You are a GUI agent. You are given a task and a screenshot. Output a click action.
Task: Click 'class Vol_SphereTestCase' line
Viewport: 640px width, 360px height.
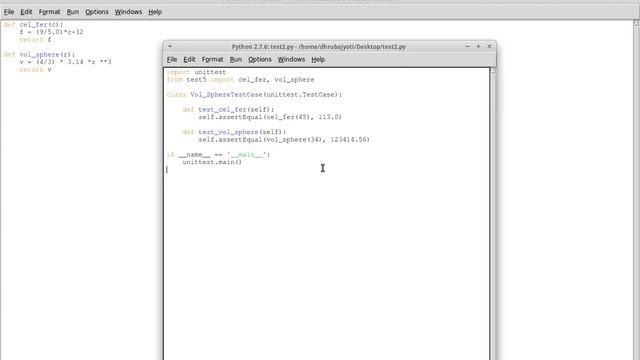[x=254, y=95]
